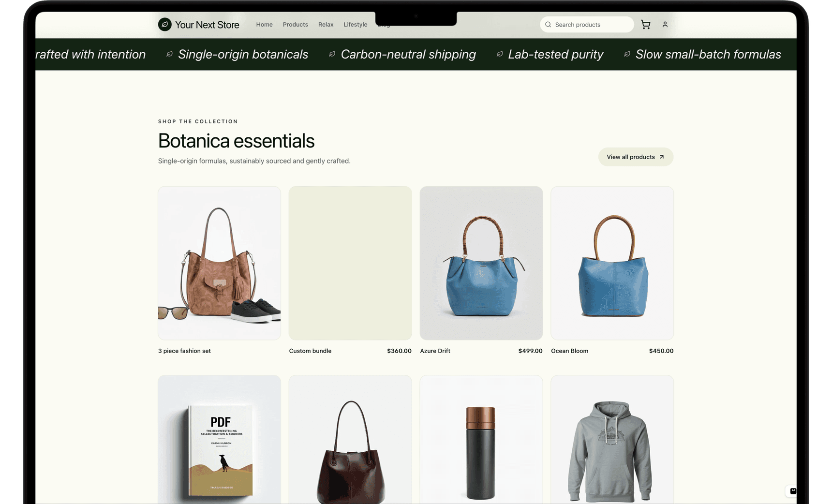Click the SHOP THE COLLECTION label
The width and height of the screenshot is (832, 504).
(x=198, y=121)
